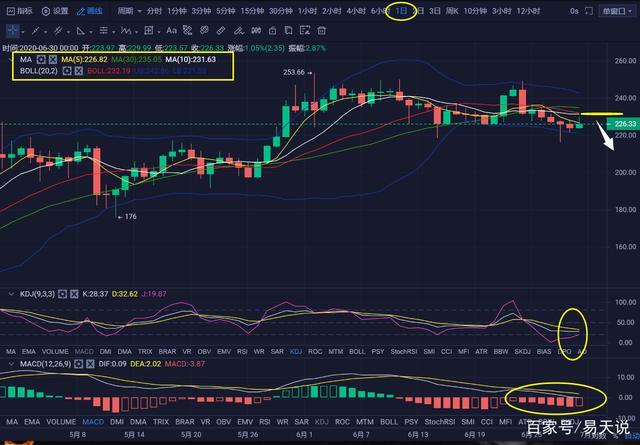Viewport: 640px width, 445px height.
Task: Expand the crosshair tool options arrow
Action: tap(22, 31)
